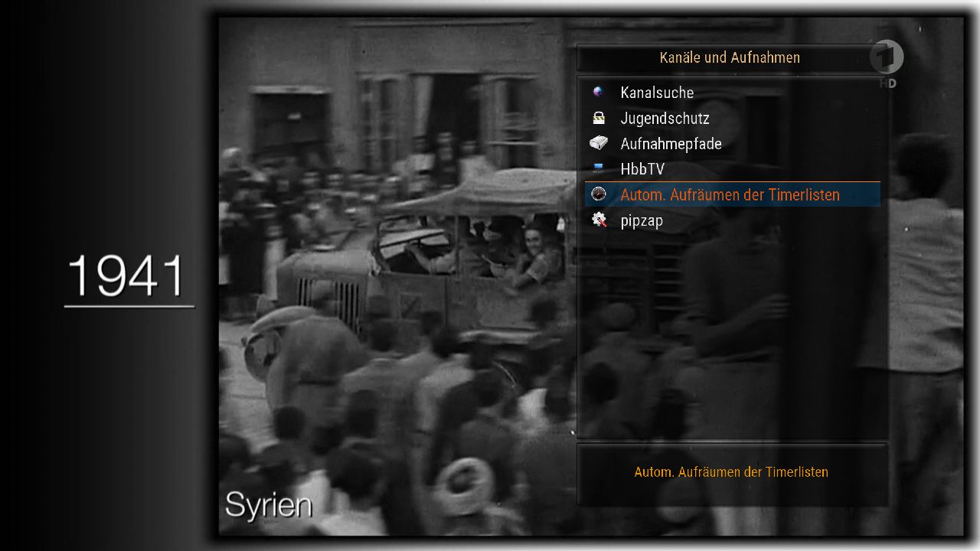Screen dimensions: 980x551
Task: Select highlighted Autom. Aufräumen der Timerlisten entry
Action: [730, 194]
